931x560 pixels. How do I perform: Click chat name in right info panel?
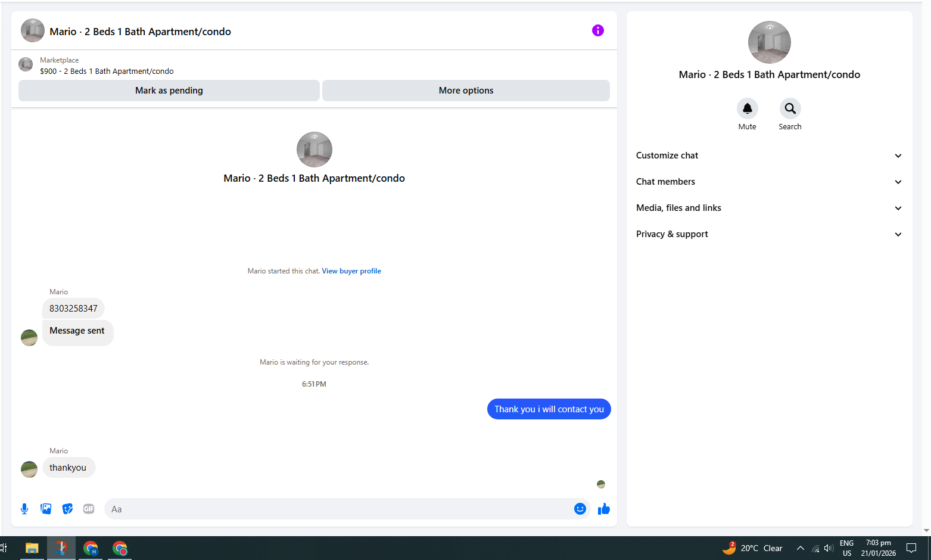click(x=770, y=74)
